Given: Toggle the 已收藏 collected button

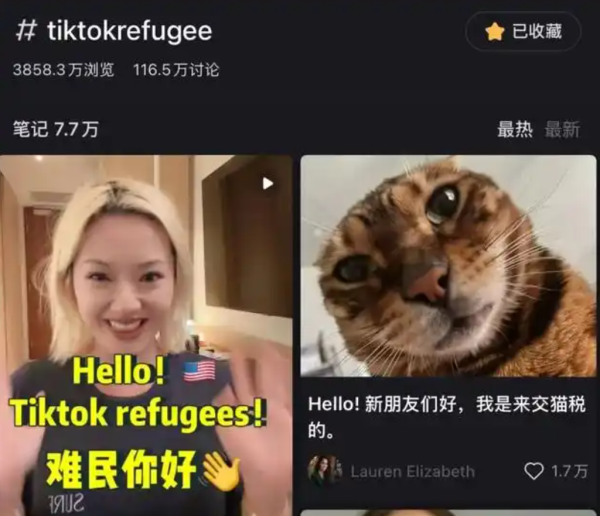Looking at the screenshot, I should click(523, 31).
